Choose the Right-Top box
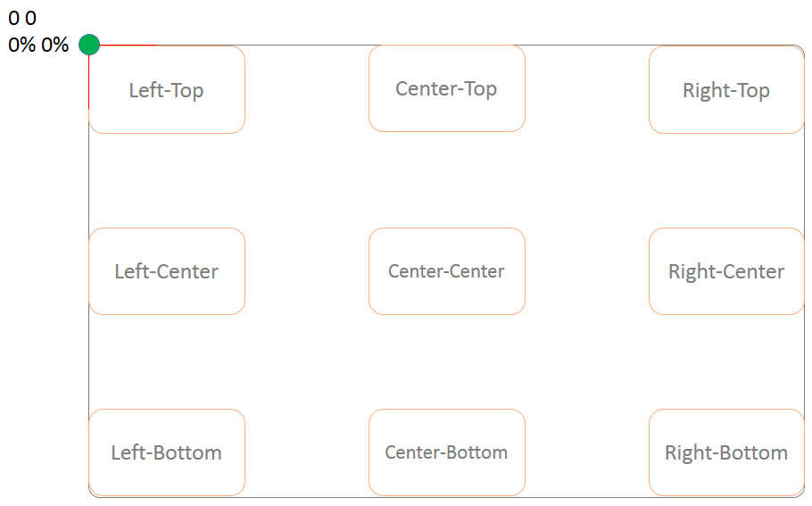This screenshot has width=812, height=506. pyautogui.click(x=726, y=89)
